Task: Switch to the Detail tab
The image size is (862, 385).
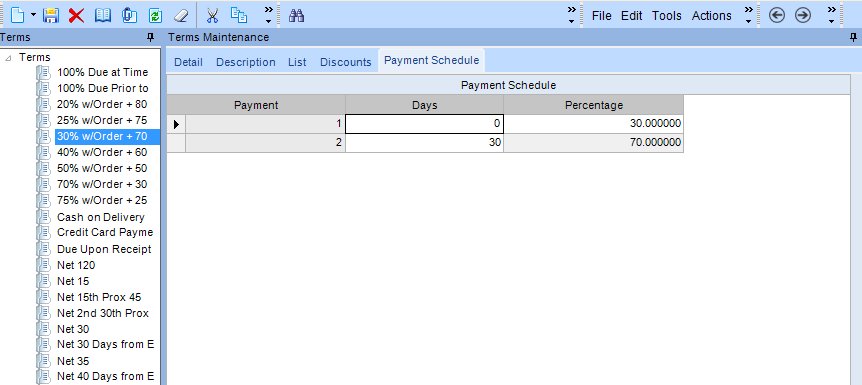Action: [x=189, y=62]
